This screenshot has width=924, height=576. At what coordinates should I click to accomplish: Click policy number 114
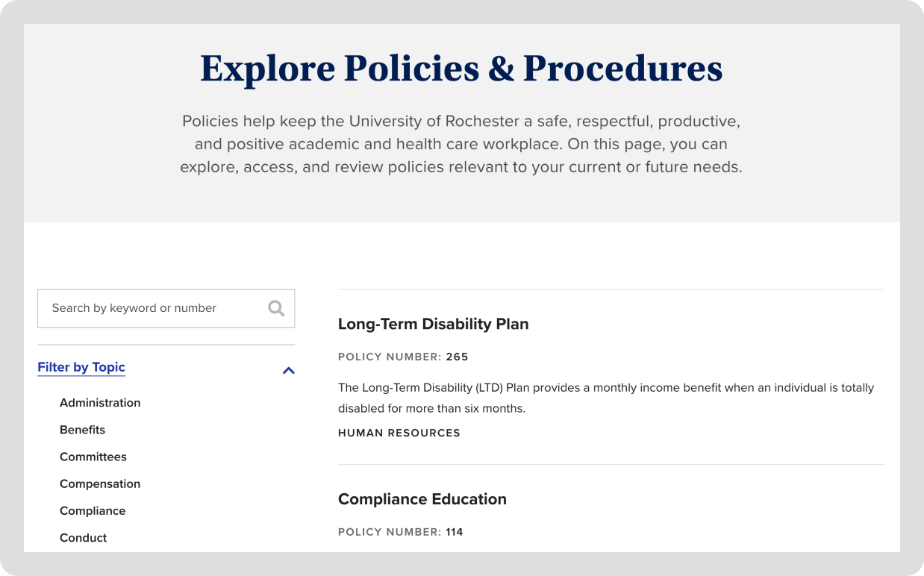455,532
